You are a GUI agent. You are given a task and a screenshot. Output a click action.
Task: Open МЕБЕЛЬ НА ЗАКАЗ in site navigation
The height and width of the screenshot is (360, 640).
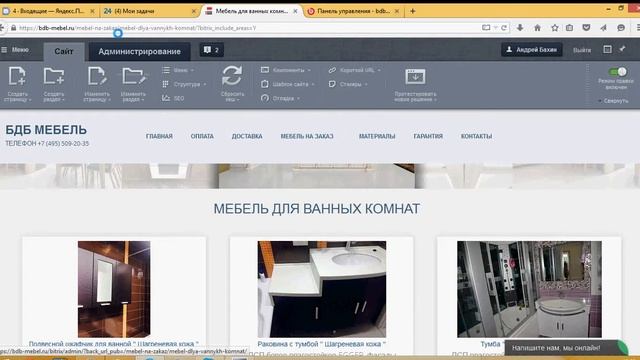pyautogui.click(x=307, y=136)
